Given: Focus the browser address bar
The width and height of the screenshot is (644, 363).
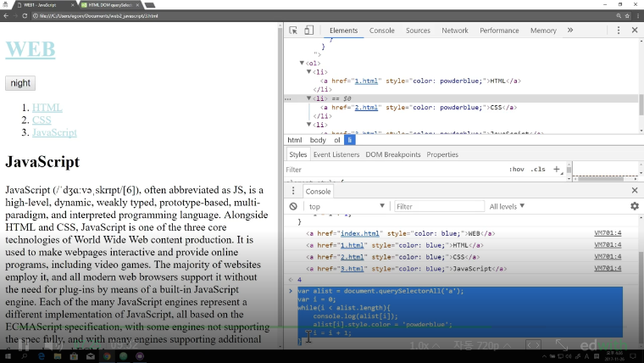Looking at the screenshot, I should (320, 15).
